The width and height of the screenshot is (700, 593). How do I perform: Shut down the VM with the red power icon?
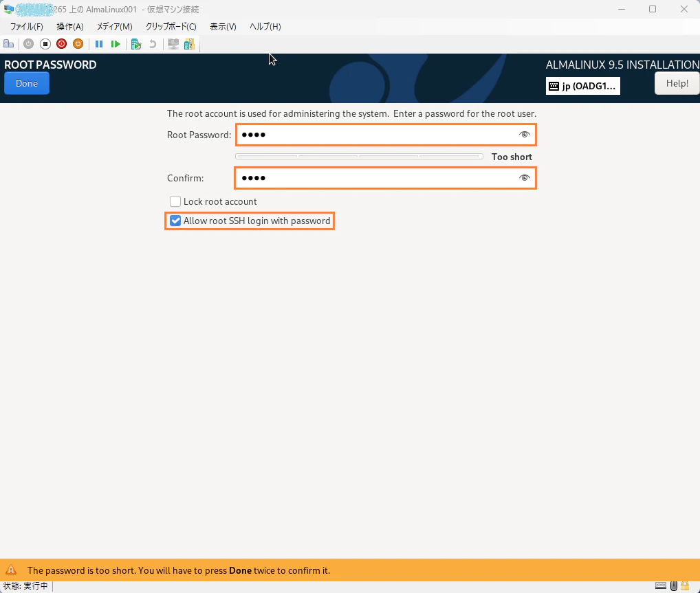pos(62,44)
